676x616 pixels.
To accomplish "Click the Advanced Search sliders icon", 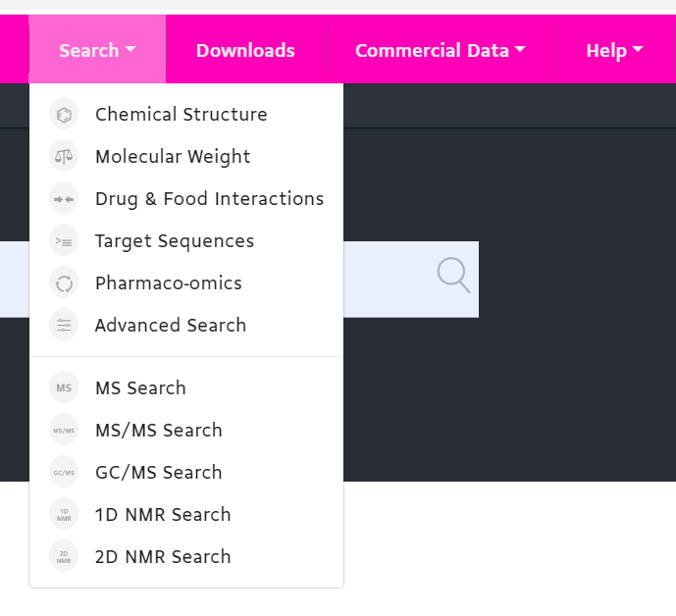I will 64,326.
